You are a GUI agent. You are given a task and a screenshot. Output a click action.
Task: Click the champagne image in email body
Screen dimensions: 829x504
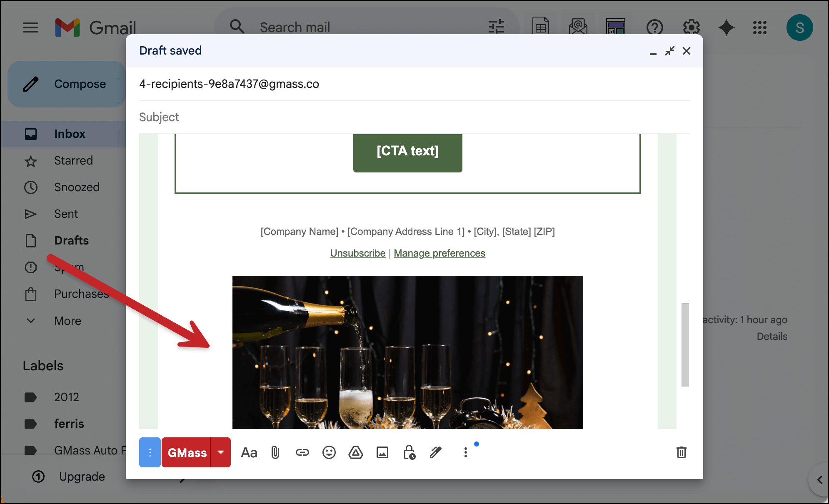click(x=407, y=352)
